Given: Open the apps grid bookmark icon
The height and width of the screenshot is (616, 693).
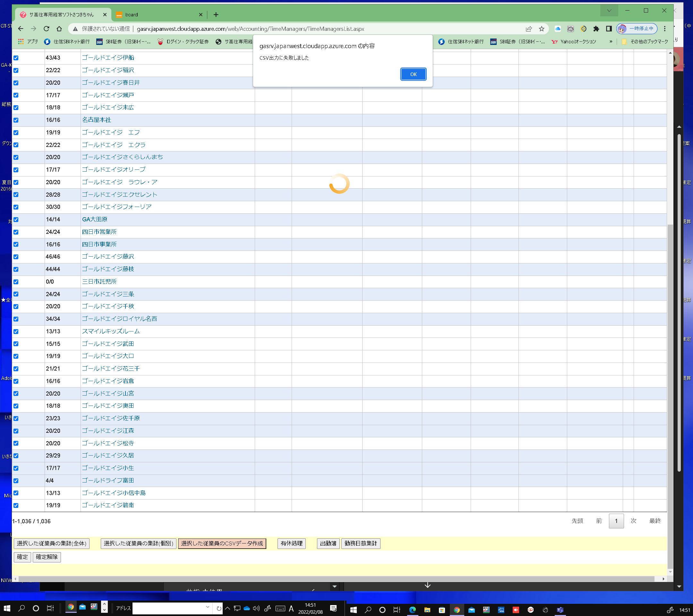Looking at the screenshot, I should click(21, 41).
